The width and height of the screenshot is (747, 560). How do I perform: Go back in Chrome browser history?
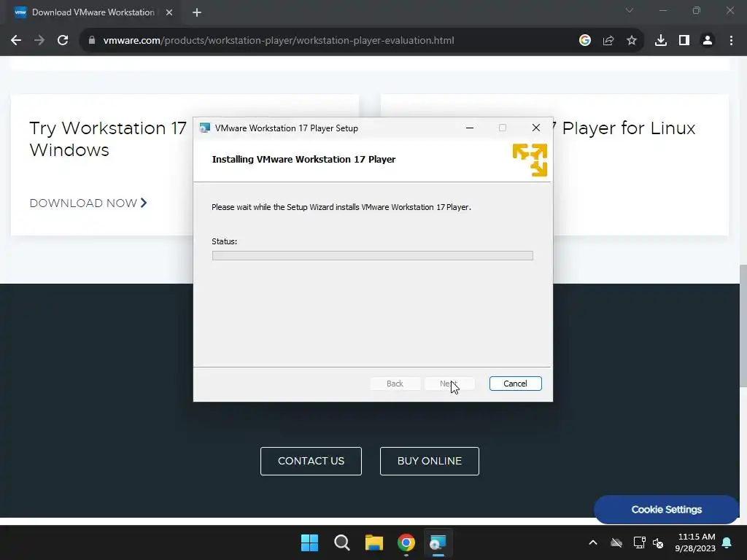pos(16,41)
